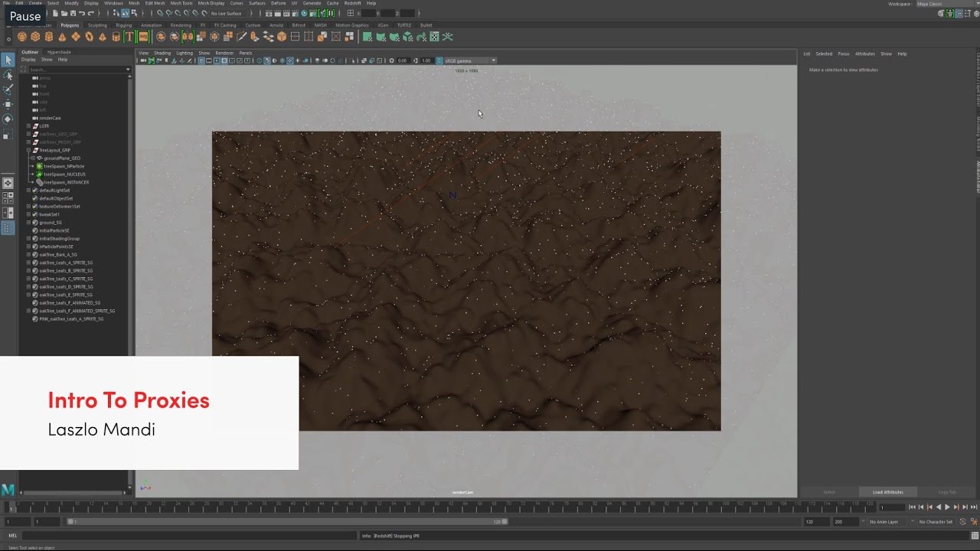This screenshot has height=551, width=980.
Task: Open viewport Shading menu
Action: [x=162, y=53]
